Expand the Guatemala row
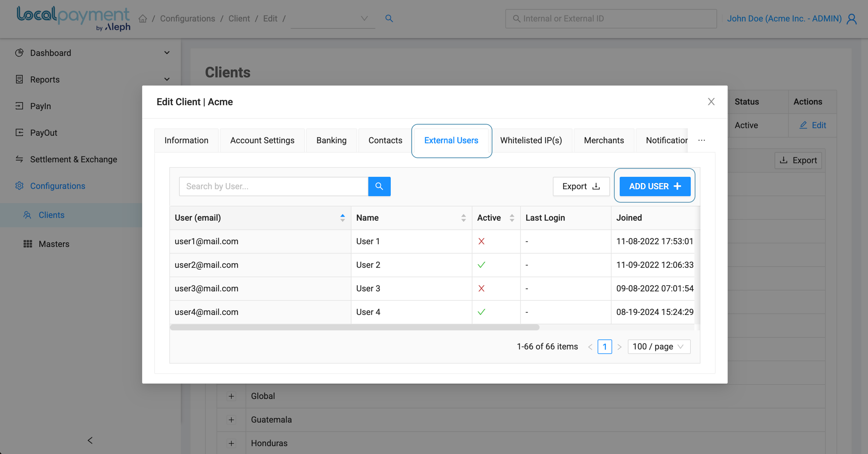This screenshot has height=454, width=868. 231,420
